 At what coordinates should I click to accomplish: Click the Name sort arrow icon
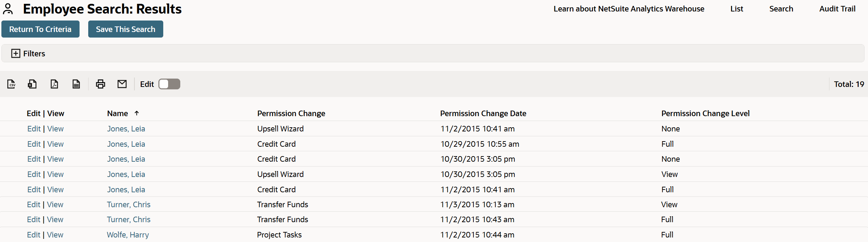[x=137, y=113]
